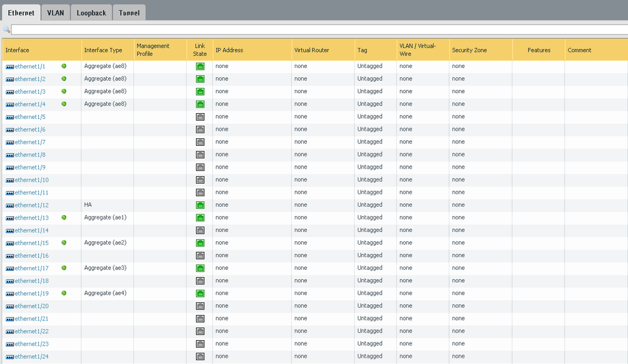Switch to the VLAN tab
The image size is (628, 364).
pyautogui.click(x=55, y=13)
